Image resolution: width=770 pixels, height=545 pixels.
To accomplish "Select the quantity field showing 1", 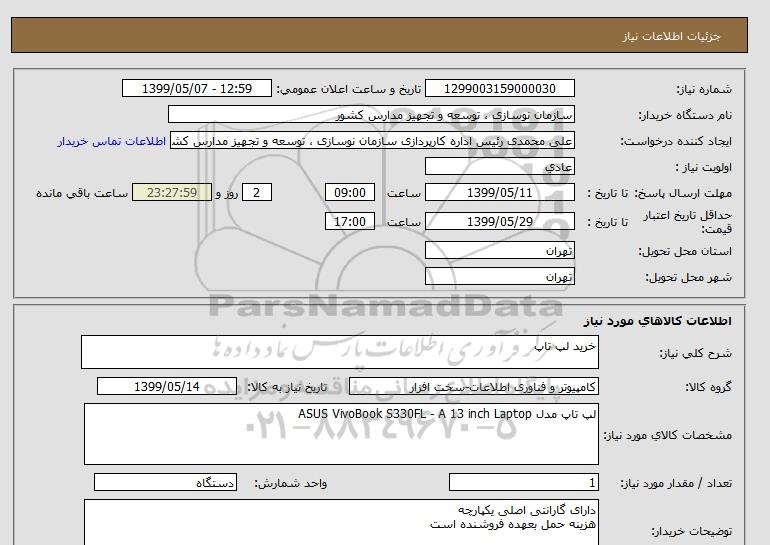I will point(523,483).
